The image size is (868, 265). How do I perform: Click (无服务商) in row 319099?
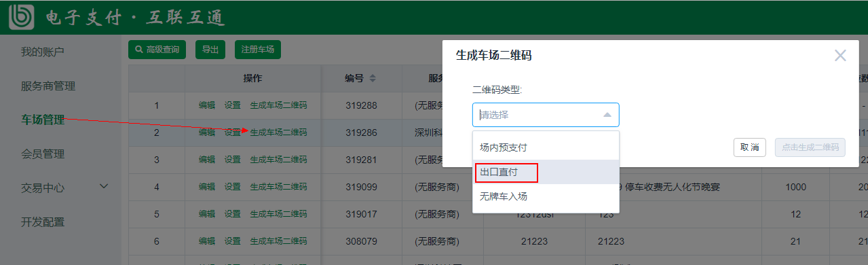436,187
